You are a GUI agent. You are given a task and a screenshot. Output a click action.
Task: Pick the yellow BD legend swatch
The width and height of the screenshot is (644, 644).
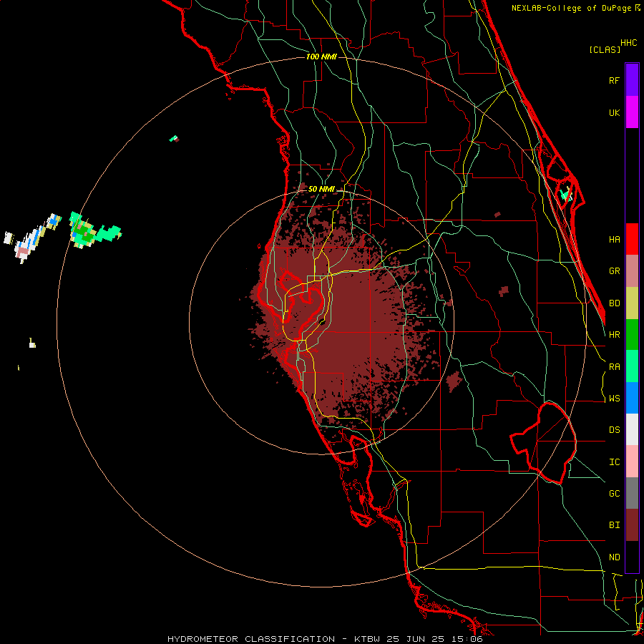[632, 303]
